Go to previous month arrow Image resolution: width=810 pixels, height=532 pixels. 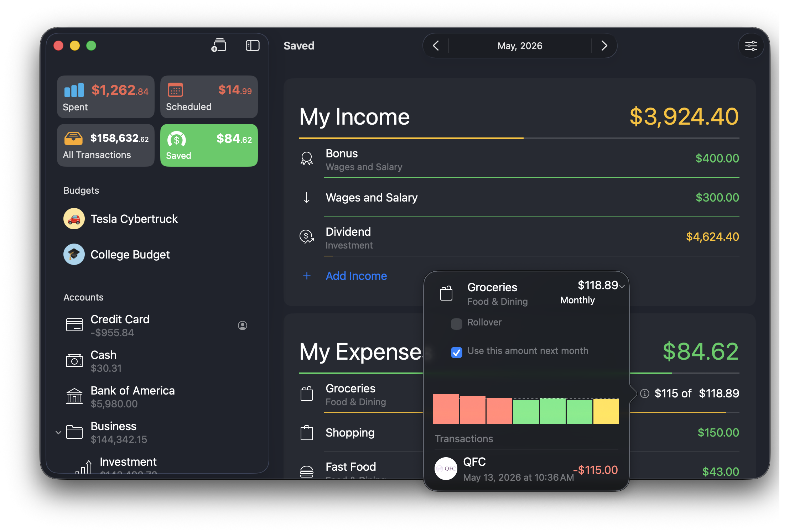pos(436,46)
